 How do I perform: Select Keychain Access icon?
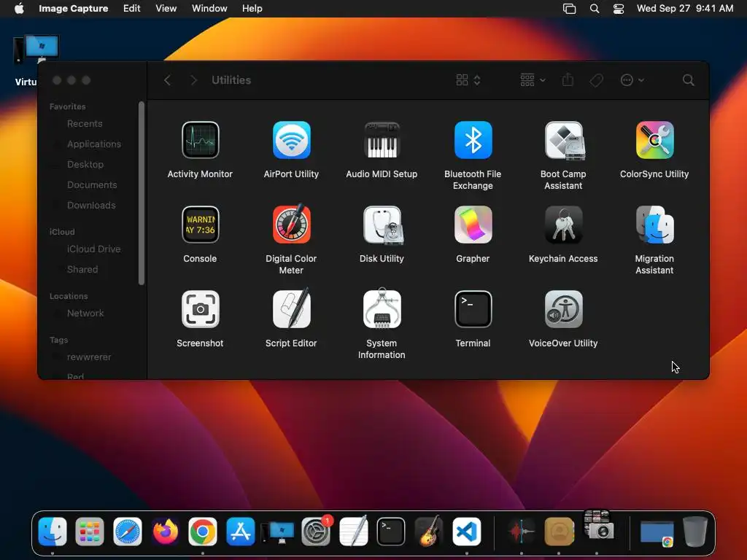pyautogui.click(x=564, y=225)
